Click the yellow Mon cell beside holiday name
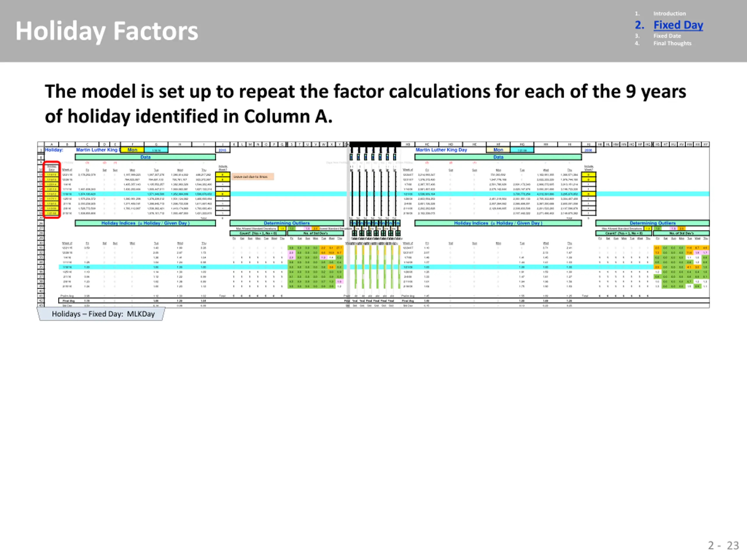The width and height of the screenshot is (747, 560). (x=132, y=150)
